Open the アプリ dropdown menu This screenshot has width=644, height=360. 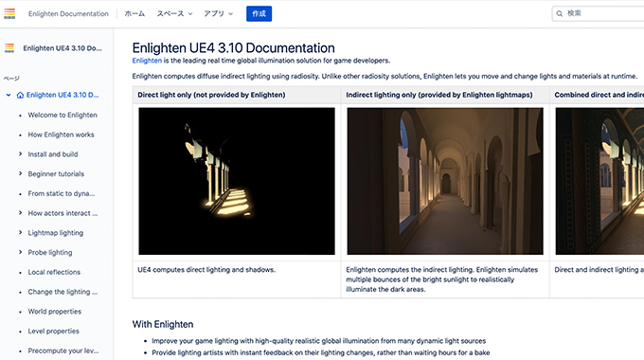point(219,13)
